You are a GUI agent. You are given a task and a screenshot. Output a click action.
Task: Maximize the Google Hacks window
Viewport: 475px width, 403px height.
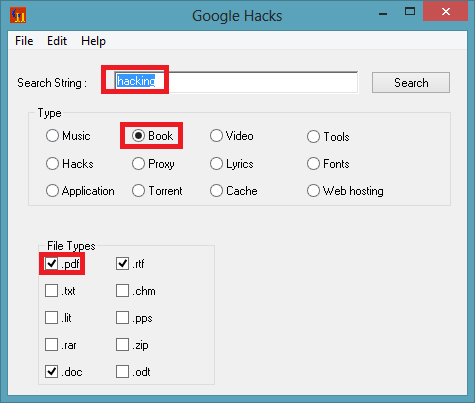(x=410, y=12)
